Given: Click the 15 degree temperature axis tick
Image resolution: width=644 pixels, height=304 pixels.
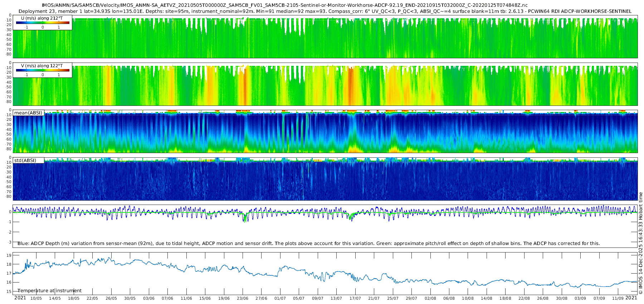Looking at the screenshot, I should click(x=9, y=291).
